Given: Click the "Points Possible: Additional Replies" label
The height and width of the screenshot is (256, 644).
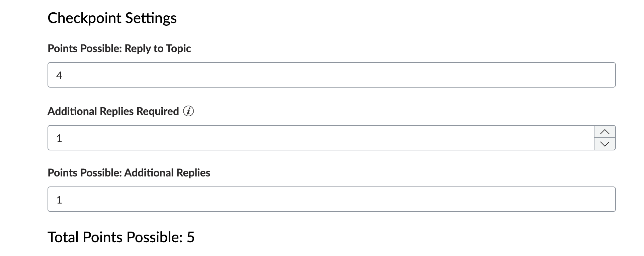Looking at the screenshot, I should click(x=129, y=173).
